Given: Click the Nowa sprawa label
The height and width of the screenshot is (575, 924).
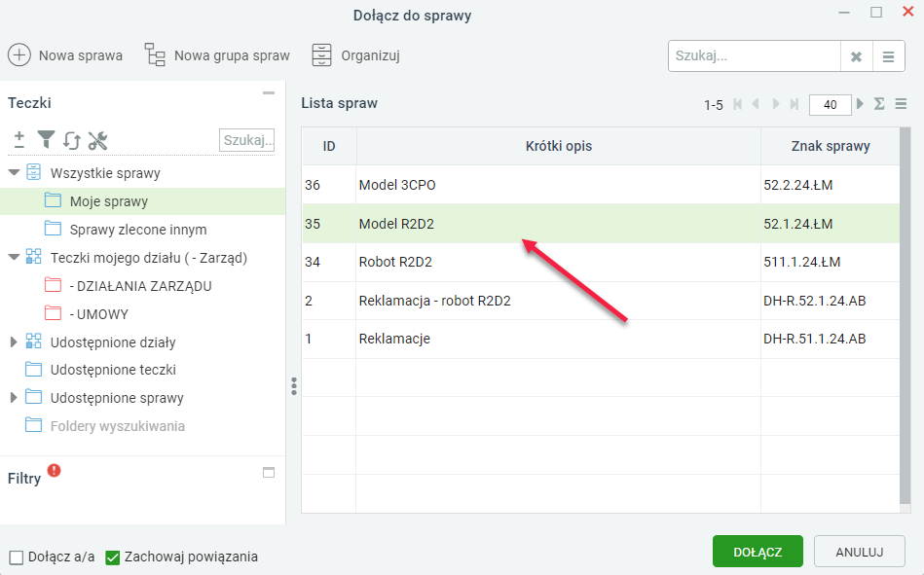Looking at the screenshot, I should 81,56.
